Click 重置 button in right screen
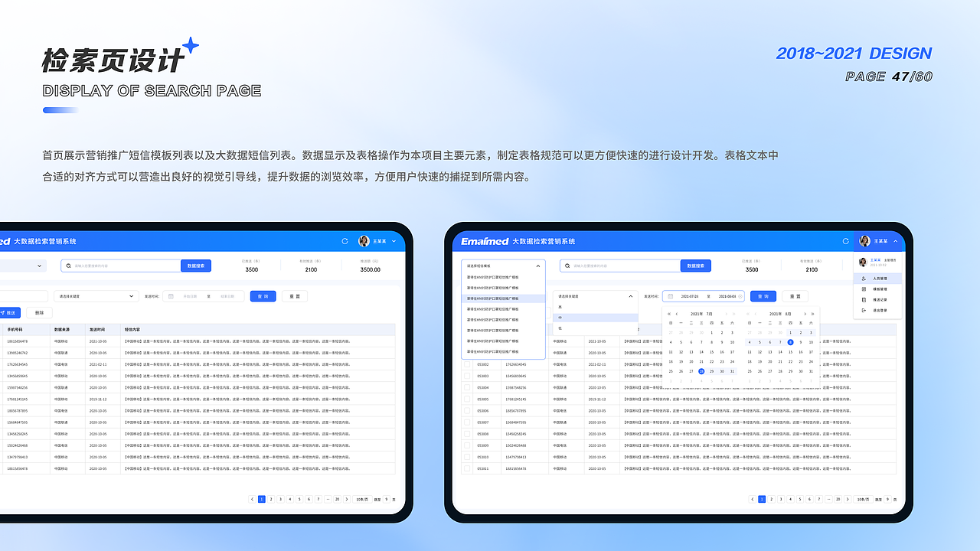 click(x=795, y=296)
